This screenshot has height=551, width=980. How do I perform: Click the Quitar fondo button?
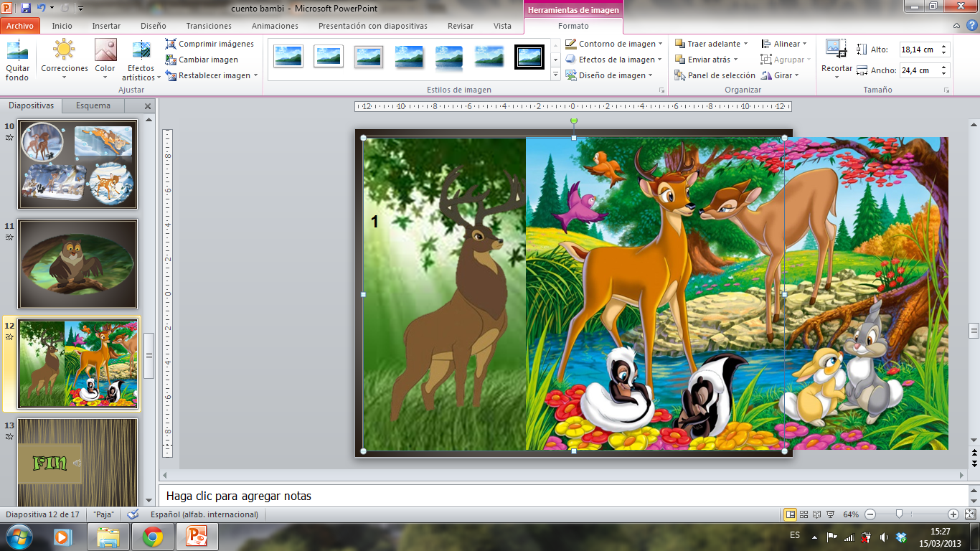17,60
